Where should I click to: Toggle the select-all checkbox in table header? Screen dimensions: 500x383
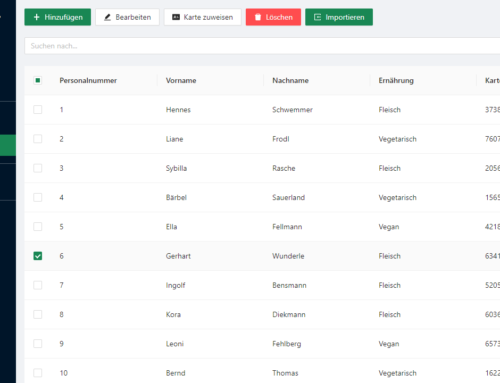tap(38, 80)
